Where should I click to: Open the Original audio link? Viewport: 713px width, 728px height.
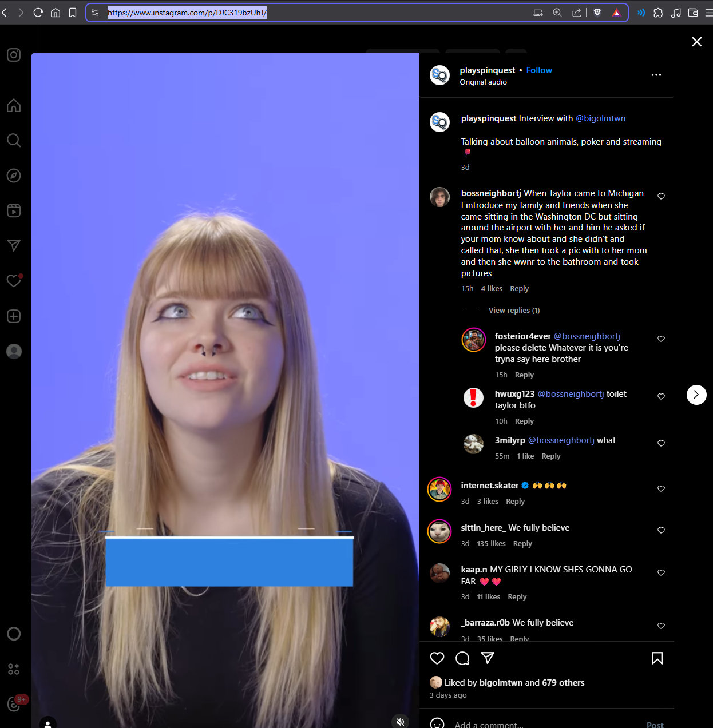(483, 82)
